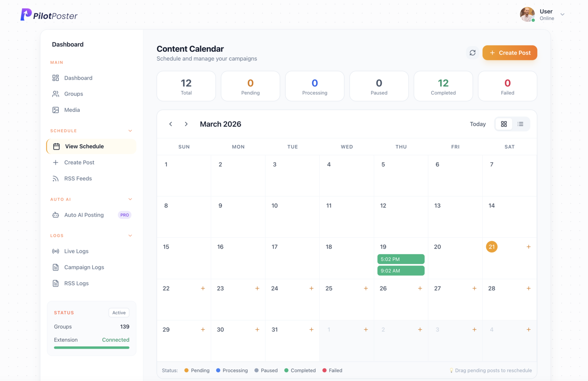Open the Dashboard sidebar icon
The image size is (588, 381).
point(55,78)
